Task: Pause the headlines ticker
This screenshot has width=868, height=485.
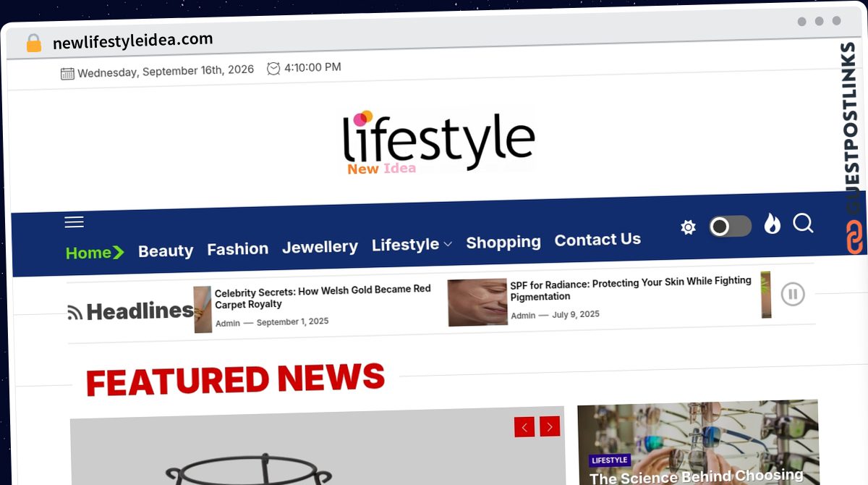Action: (793, 294)
